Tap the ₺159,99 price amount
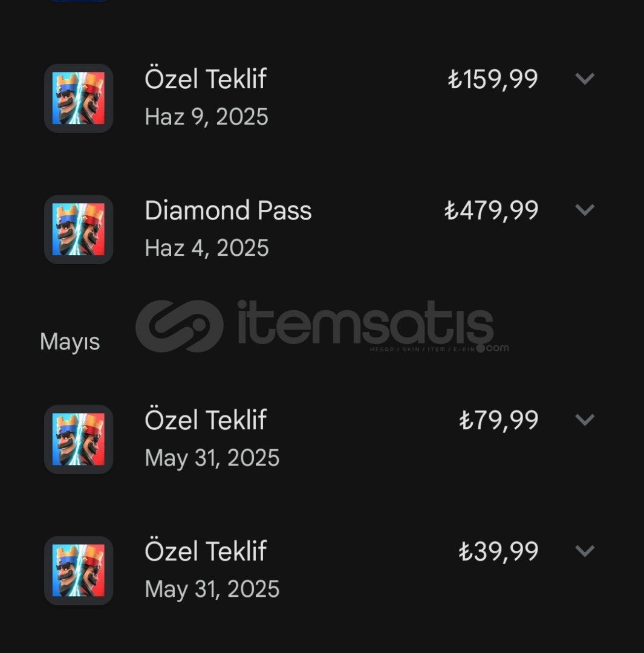 tap(493, 79)
